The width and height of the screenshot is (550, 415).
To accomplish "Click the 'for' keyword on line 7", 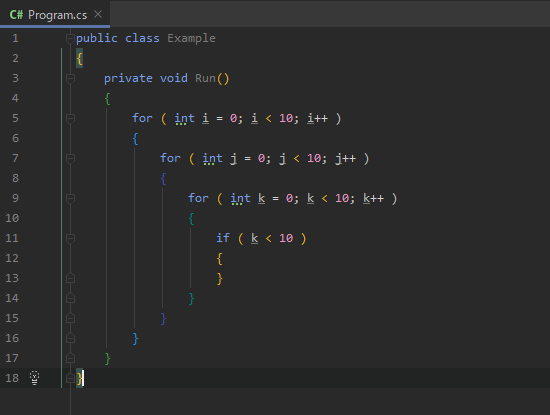I will [x=170, y=158].
